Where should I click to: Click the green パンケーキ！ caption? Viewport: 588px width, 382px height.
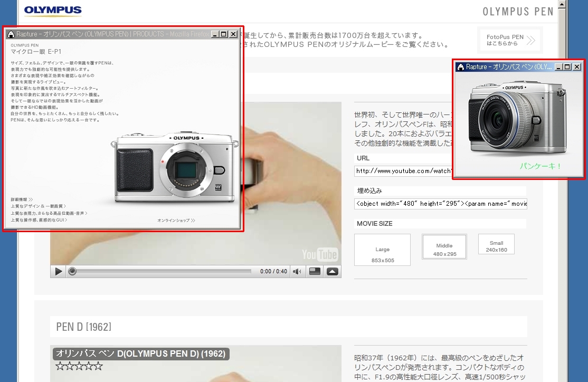540,166
